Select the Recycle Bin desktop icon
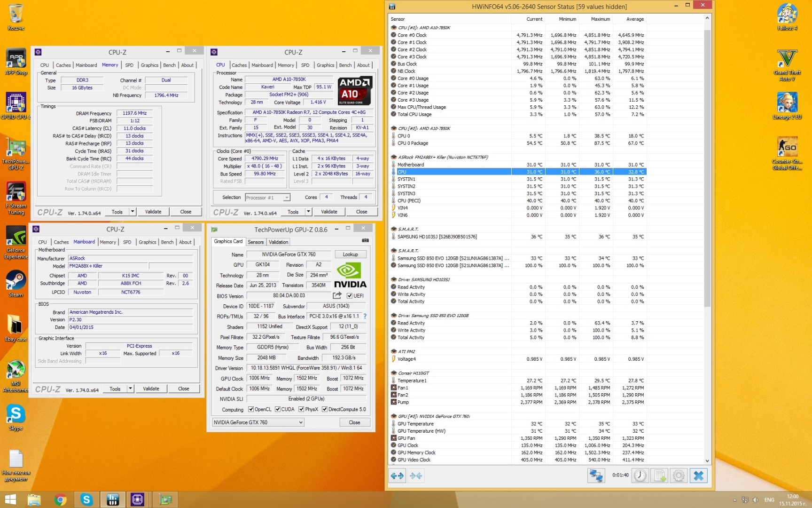This screenshot has width=812, height=508. click(x=16, y=17)
